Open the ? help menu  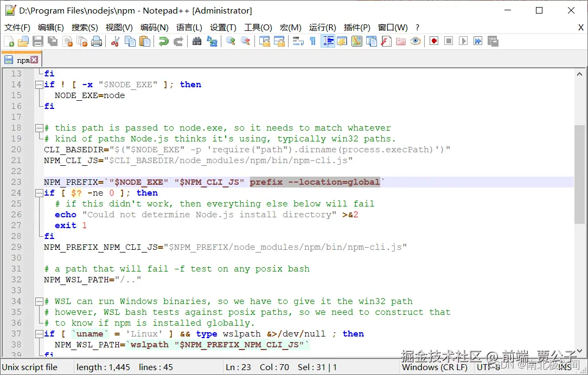417,28
